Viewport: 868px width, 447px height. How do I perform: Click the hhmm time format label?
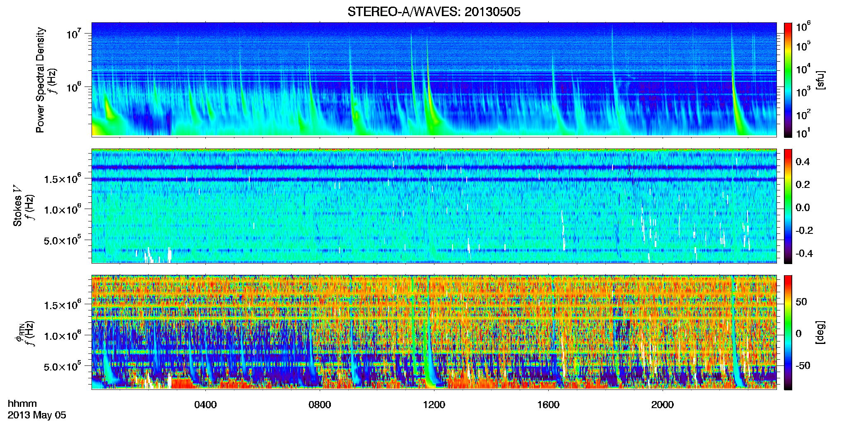coord(22,404)
